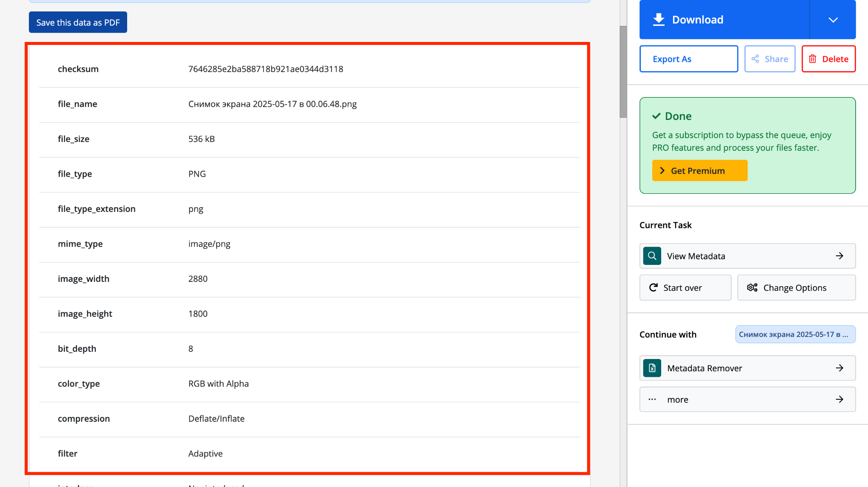Viewport: 868px width, 487px height.
Task: Click the Get Premium button
Action: pyautogui.click(x=699, y=170)
